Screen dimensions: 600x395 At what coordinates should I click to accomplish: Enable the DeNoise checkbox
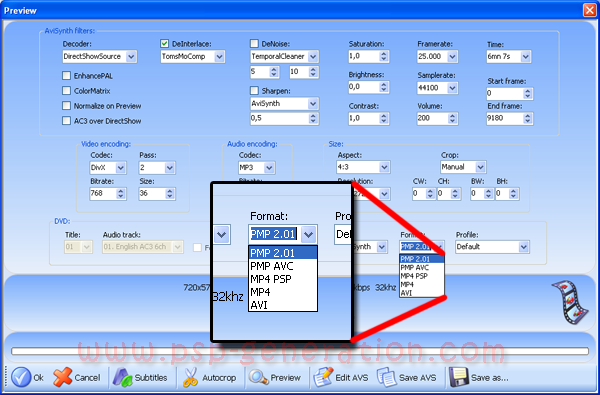point(254,44)
